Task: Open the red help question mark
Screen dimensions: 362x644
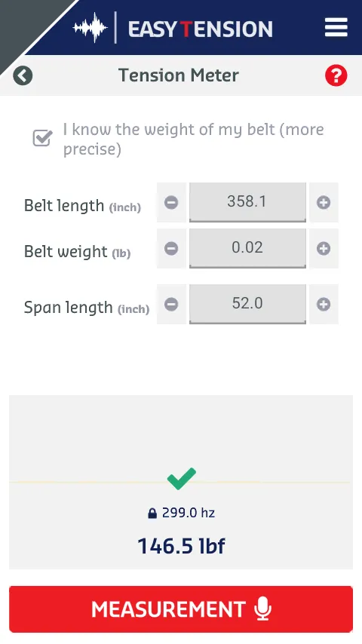Action: [x=336, y=75]
